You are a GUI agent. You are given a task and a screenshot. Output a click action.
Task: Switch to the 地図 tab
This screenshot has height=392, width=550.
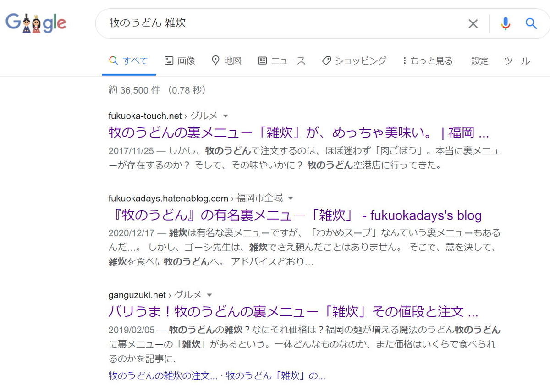226,61
